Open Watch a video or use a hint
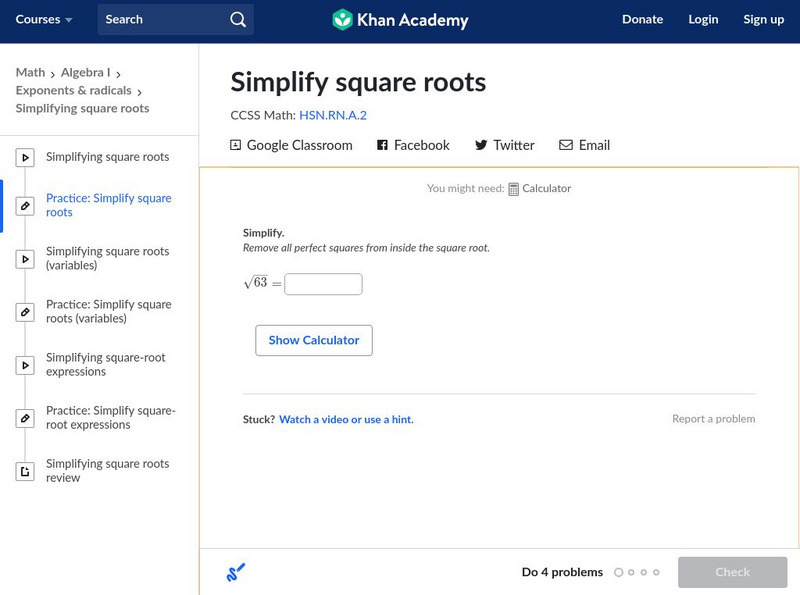 (346, 420)
